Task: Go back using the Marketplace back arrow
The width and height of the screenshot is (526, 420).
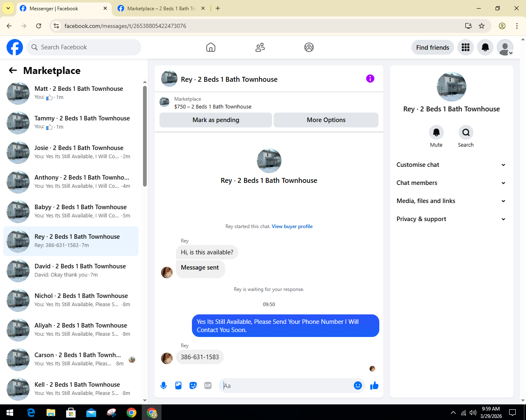Action: pos(13,70)
